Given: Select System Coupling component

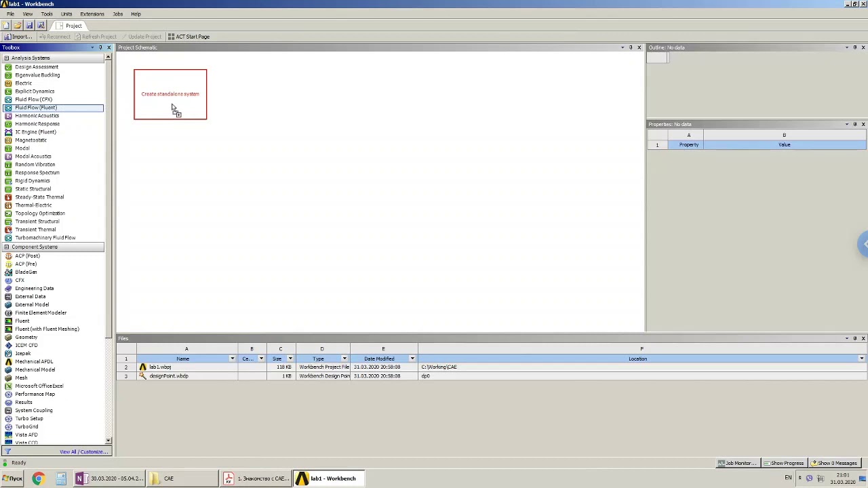Looking at the screenshot, I should coord(33,411).
